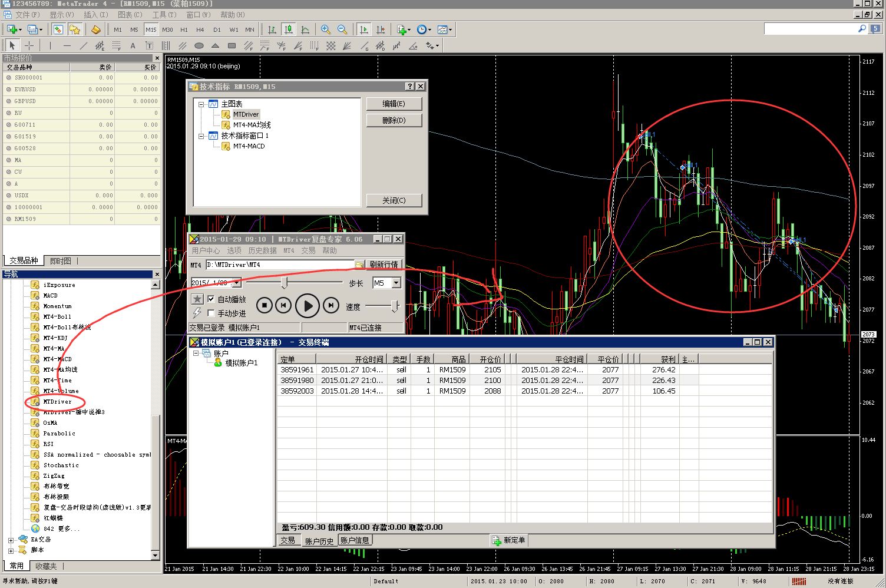The width and height of the screenshot is (886, 588).
Task: Open the 插入(I) menu
Action: tap(95, 15)
